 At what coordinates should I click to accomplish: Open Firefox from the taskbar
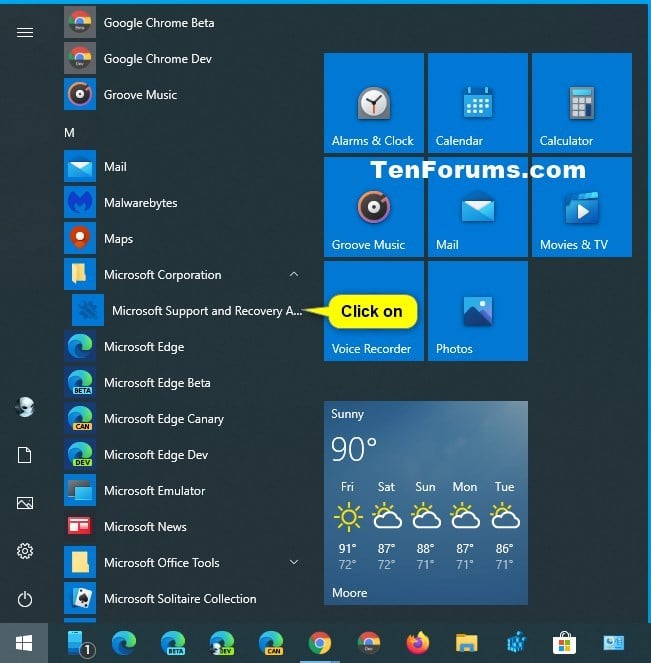coord(418,643)
